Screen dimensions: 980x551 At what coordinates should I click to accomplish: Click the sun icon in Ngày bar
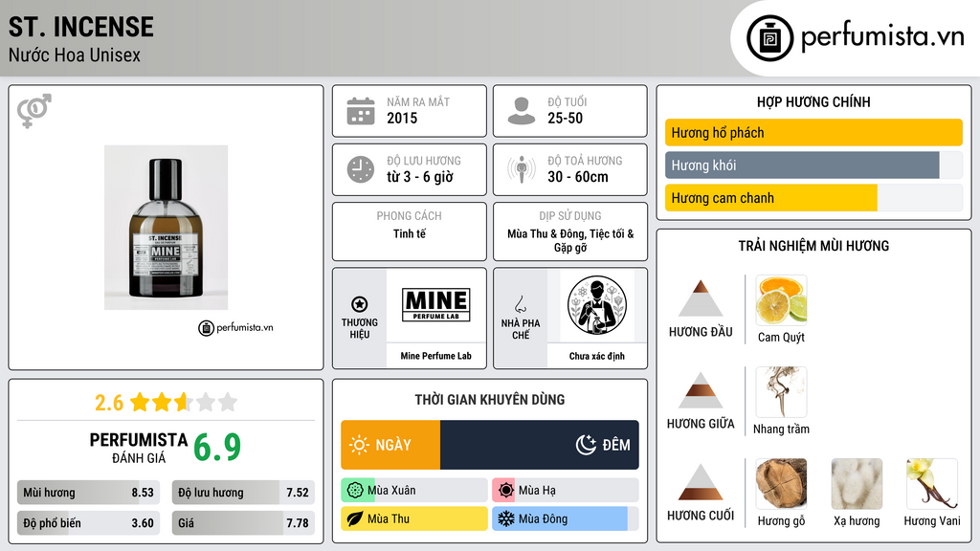point(360,445)
